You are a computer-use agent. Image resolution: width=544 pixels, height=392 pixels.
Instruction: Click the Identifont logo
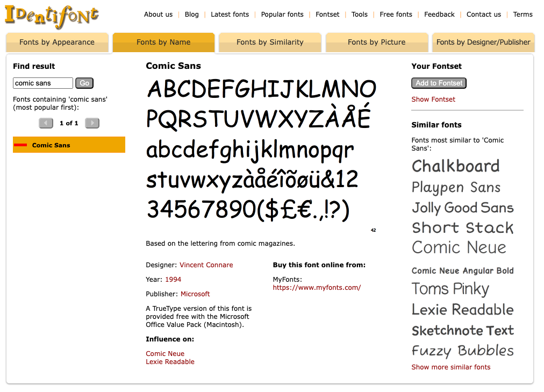[x=52, y=17]
